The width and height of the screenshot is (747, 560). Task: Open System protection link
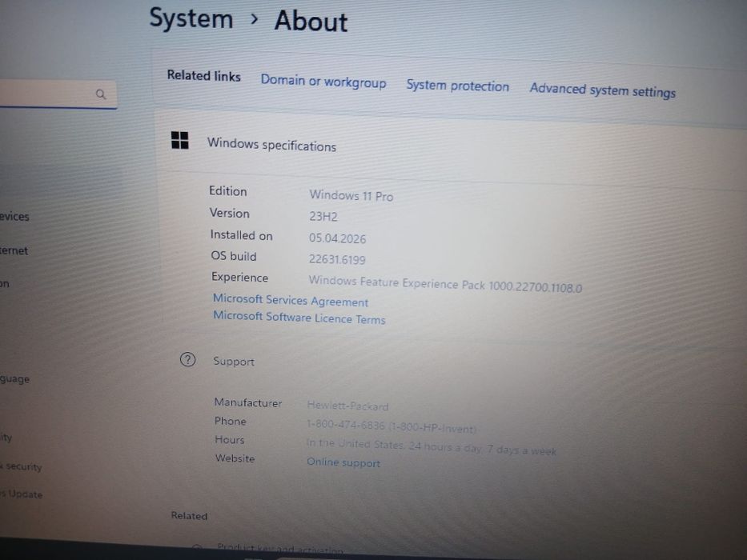[x=457, y=86]
